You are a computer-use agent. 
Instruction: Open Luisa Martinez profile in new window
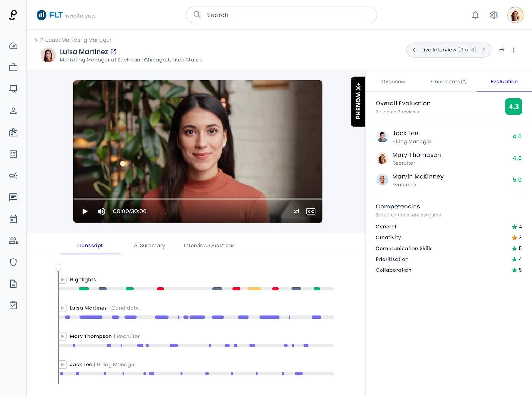tap(113, 51)
